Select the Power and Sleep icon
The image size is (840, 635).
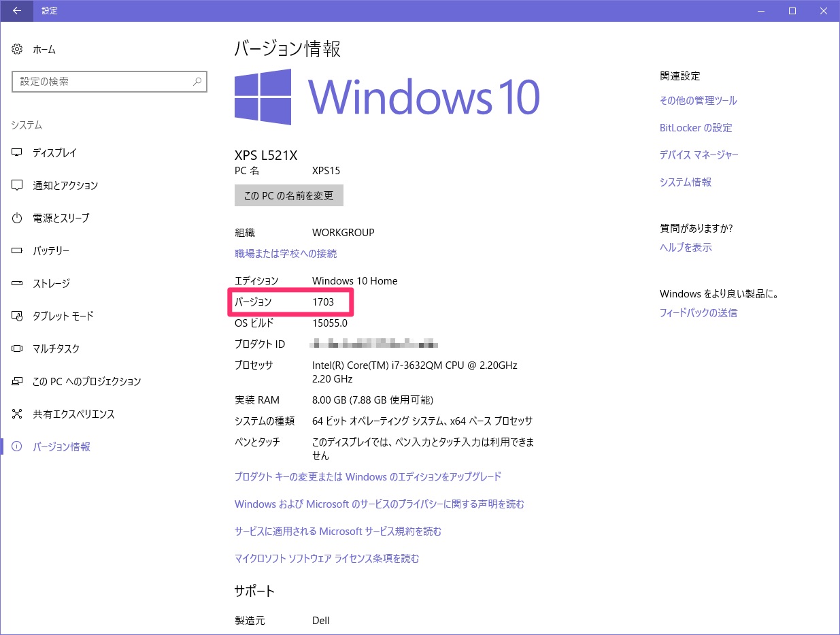point(18,218)
